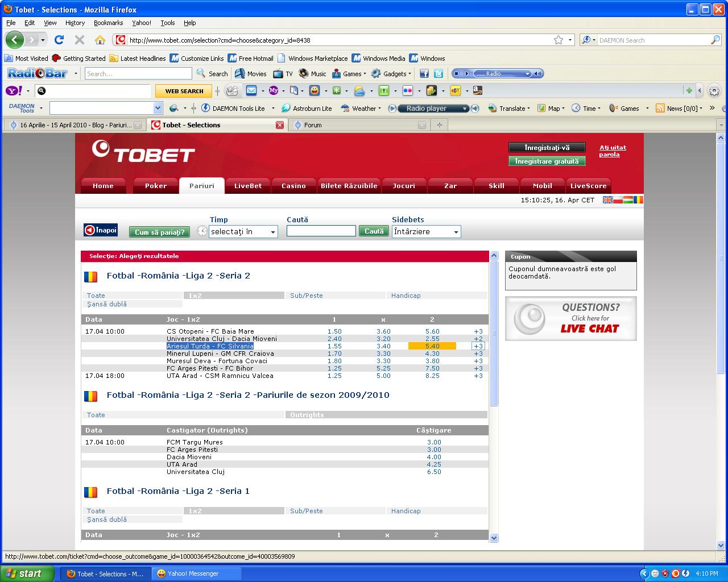The width and height of the screenshot is (728, 582).
Task: Click the Caută text input field
Action: pos(321,231)
